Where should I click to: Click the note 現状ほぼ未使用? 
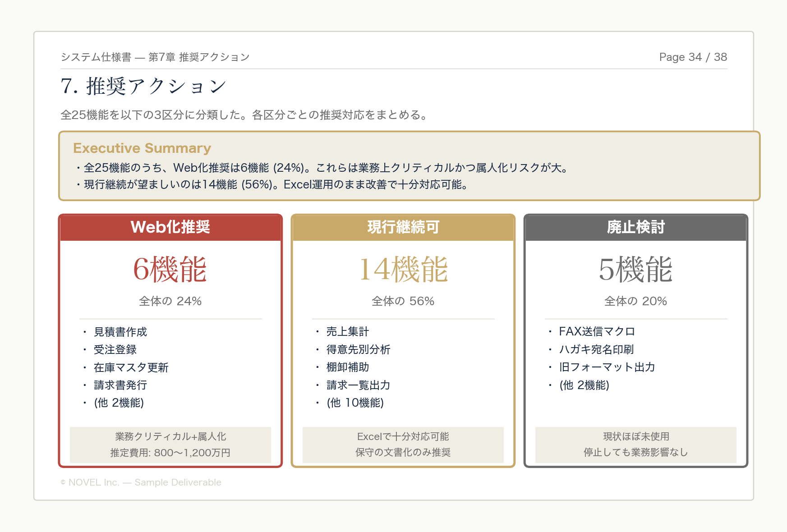click(636, 436)
